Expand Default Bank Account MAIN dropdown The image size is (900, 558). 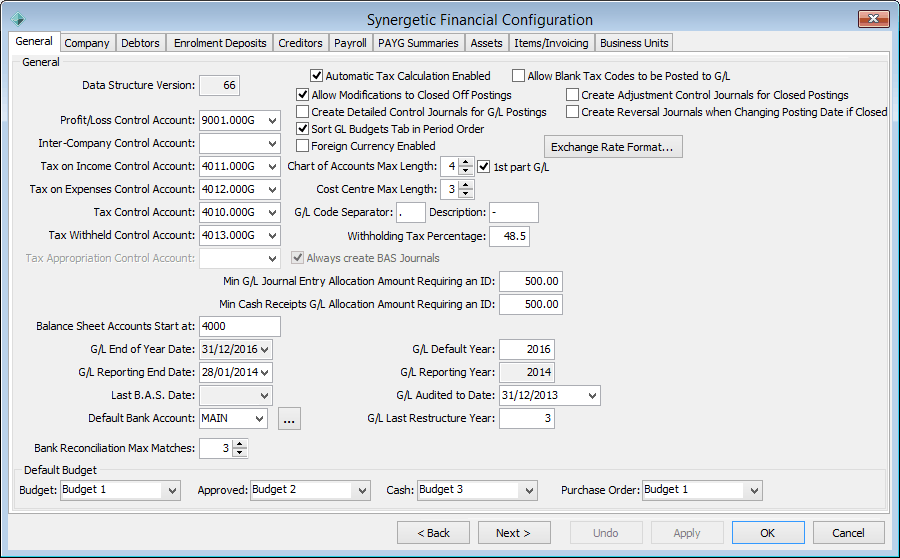coord(259,418)
